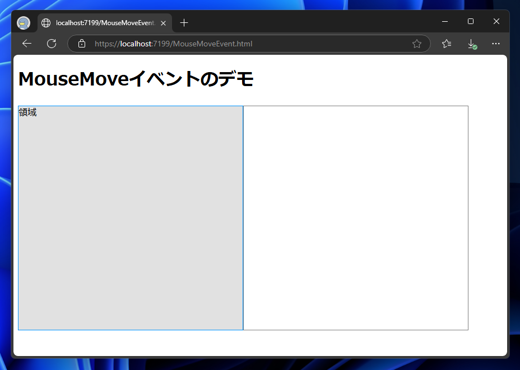Open the site information lock icon
This screenshot has width=520, height=370.
82,44
